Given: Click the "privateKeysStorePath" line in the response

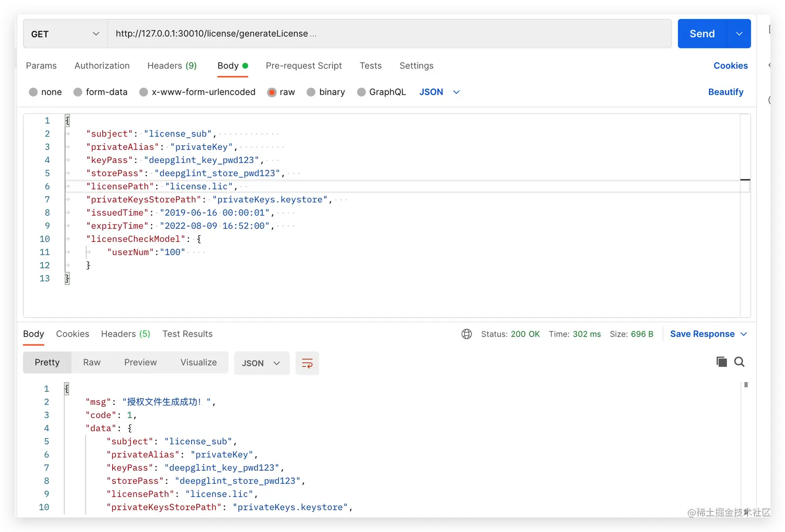Looking at the screenshot, I should [229, 507].
